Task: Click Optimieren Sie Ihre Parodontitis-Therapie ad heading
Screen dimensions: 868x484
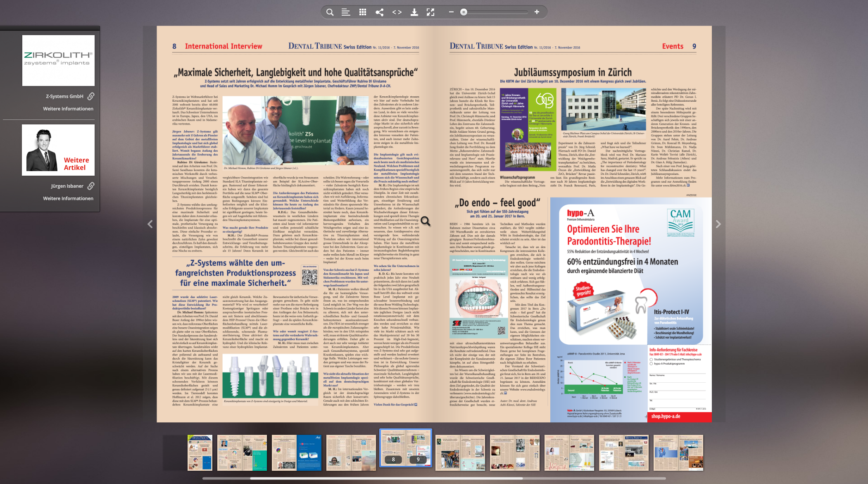Action: tap(609, 235)
